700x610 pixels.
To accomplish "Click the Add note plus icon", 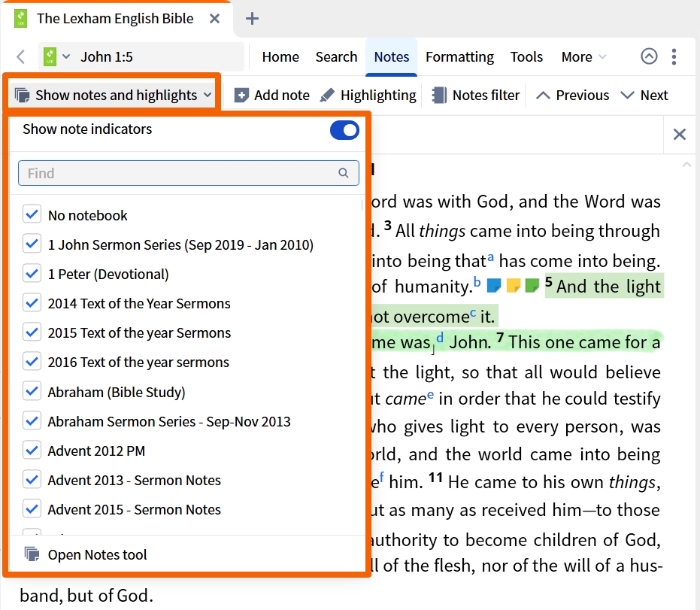I will pos(241,95).
